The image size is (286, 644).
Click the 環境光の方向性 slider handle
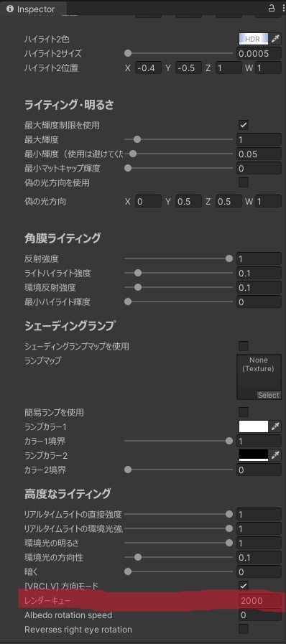pyautogui.click(x=138, y=557)
